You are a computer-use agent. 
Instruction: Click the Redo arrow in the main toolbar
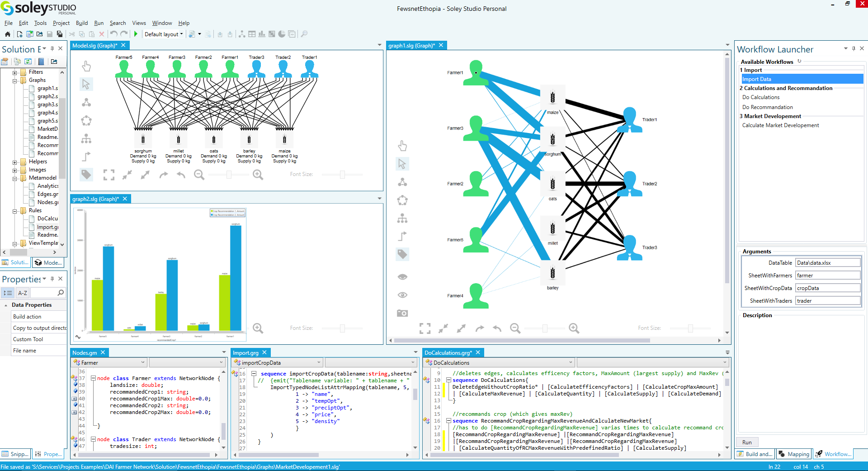pyautogui.click(x=124, y=34)
